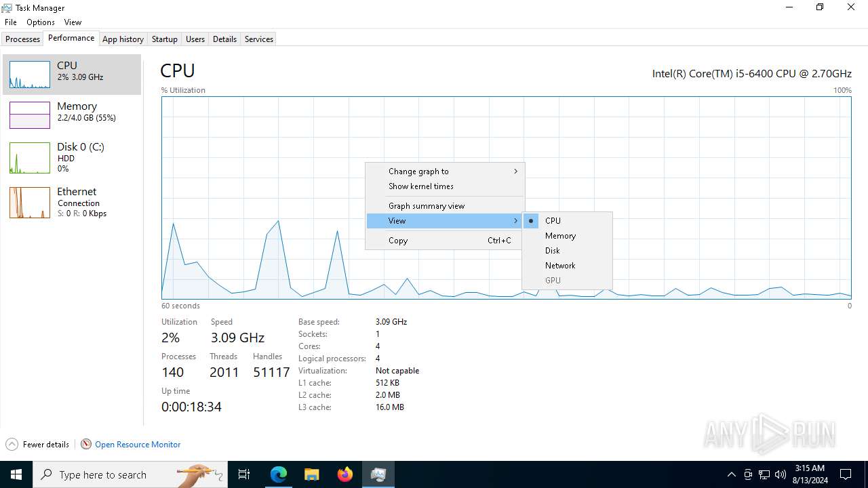
Task: Select Network in the View submenu
Action: click(567, 266)
